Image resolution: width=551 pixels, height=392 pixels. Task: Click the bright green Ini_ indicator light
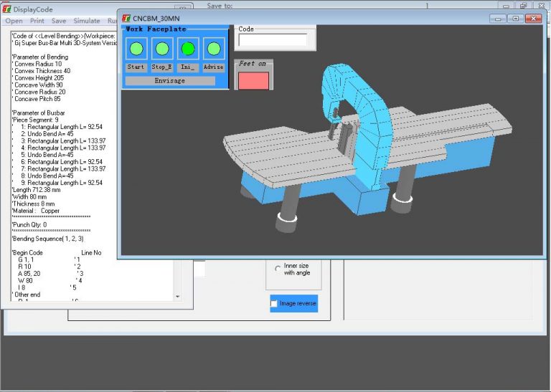click(x=188, y=49)
